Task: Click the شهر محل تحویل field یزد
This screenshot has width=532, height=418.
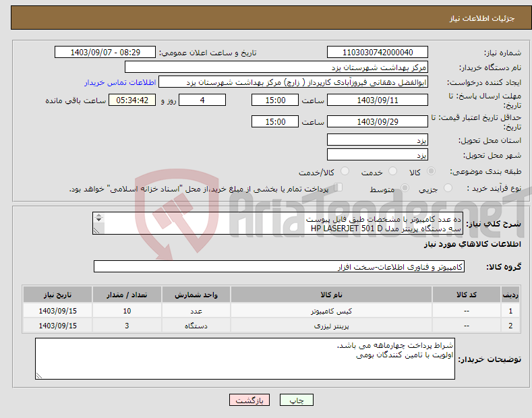Action: [x=378, y=154]
